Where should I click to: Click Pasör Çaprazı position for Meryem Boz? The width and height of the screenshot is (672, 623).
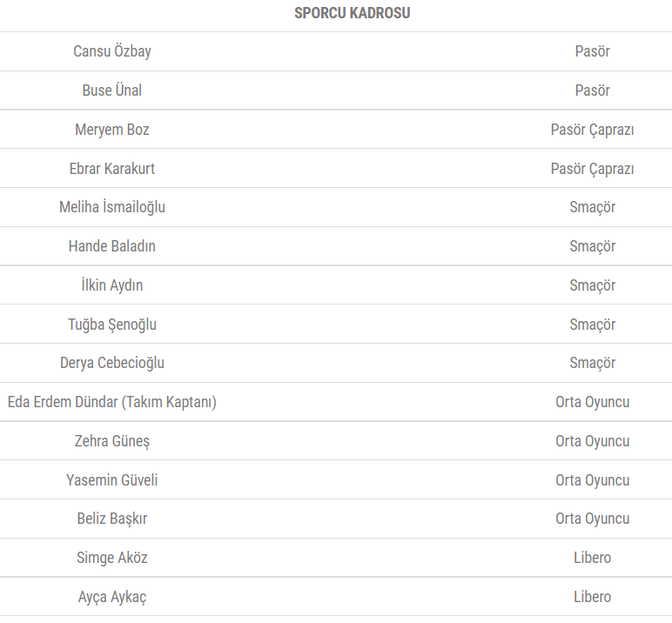pos(592,130)
